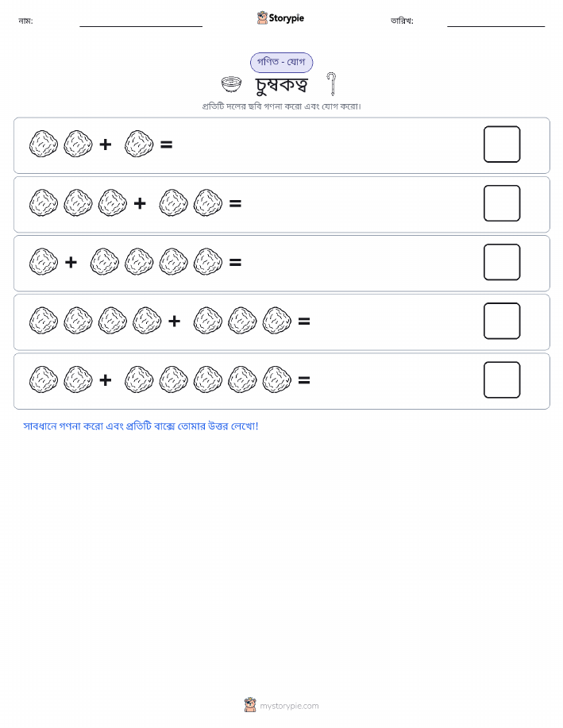Click the blue instruction sentence below rows

(x=141, y=426)
